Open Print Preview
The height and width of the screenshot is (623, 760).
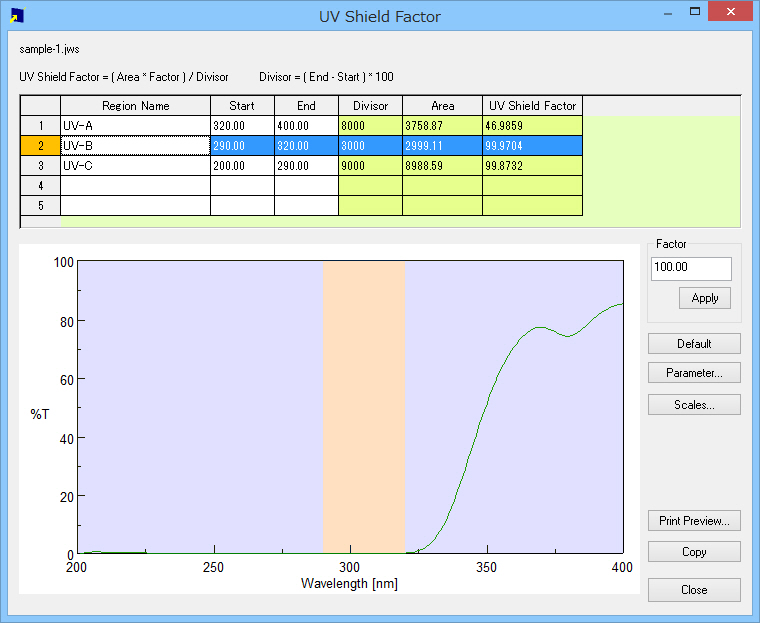tap(694, 521)
